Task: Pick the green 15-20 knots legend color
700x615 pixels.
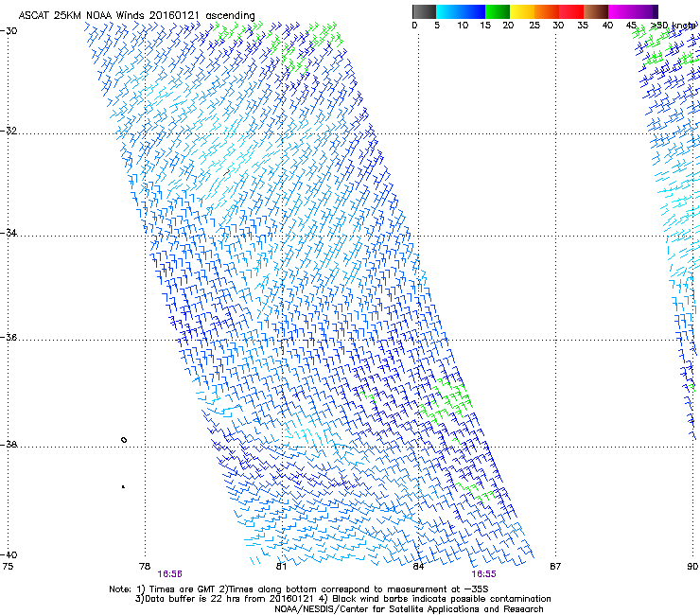Action: click(498, 11)
